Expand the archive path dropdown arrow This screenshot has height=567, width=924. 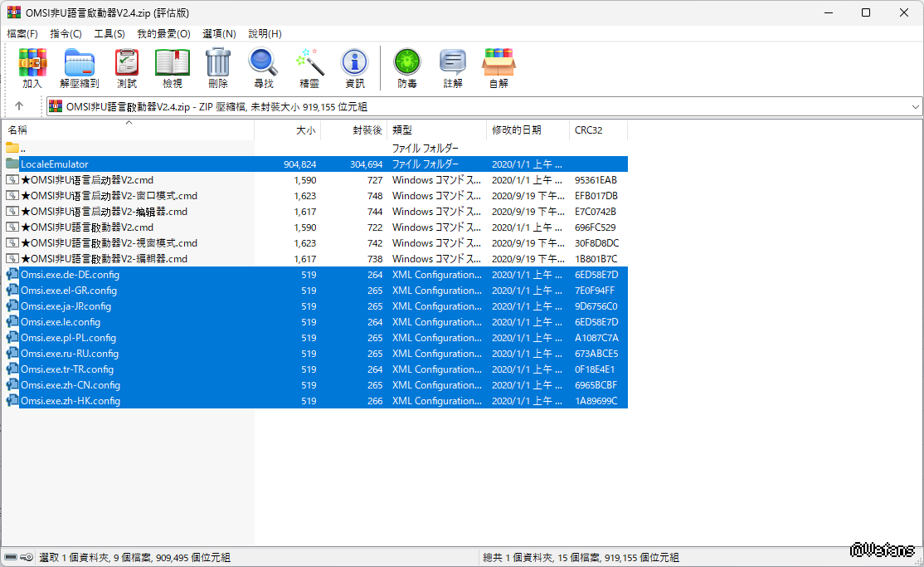915,107
